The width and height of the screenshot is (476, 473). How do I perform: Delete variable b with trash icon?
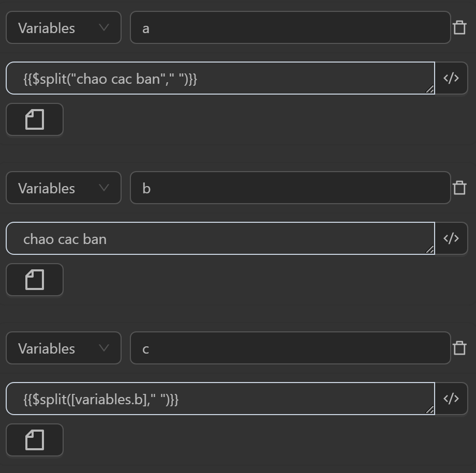point(459,188)
